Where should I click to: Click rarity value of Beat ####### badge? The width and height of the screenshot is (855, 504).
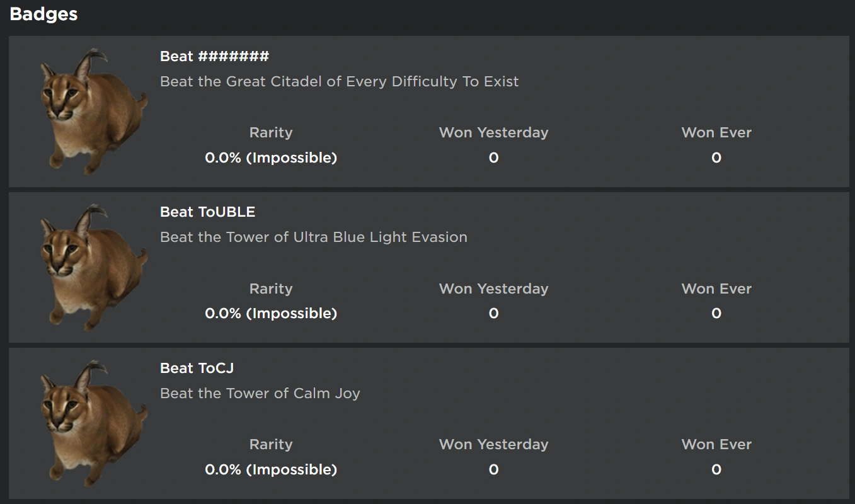click(x=271, y=158)
